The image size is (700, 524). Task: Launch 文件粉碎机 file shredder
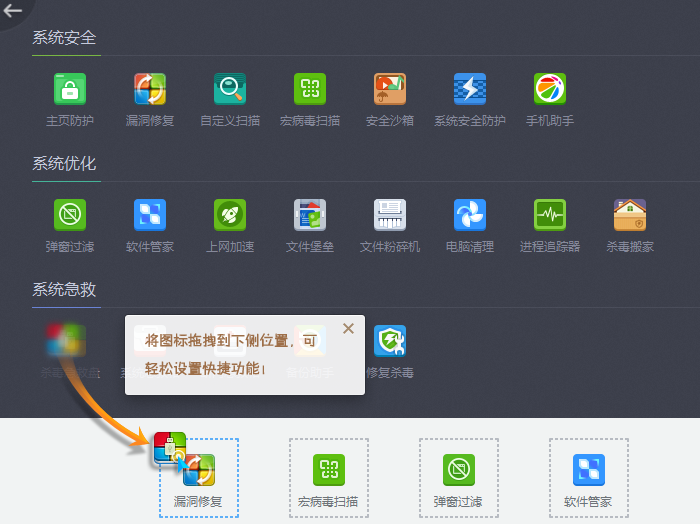pyautogui.click(x=390, y=215)
